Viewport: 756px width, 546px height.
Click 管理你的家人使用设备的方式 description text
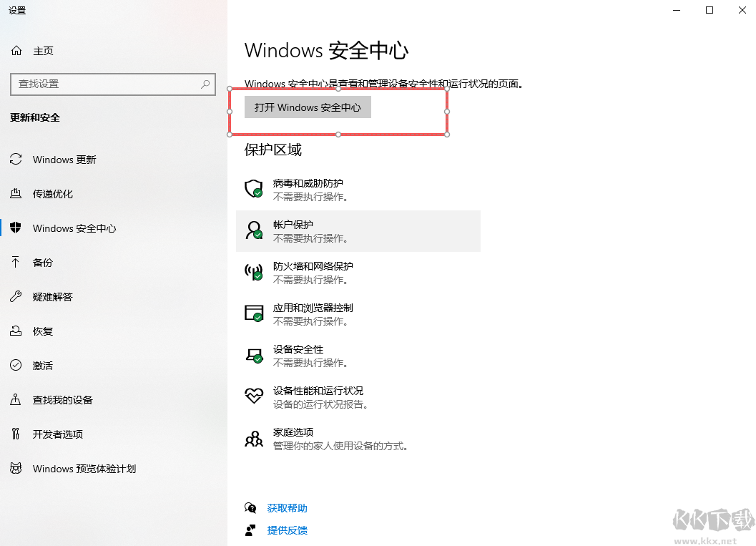pyautogui.click(x=340, y=446)
